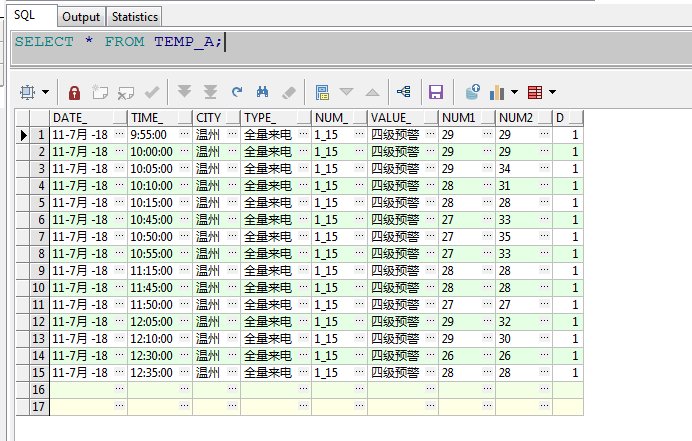
Task: Click the delete record icon
Action: (x=125, y=92)
